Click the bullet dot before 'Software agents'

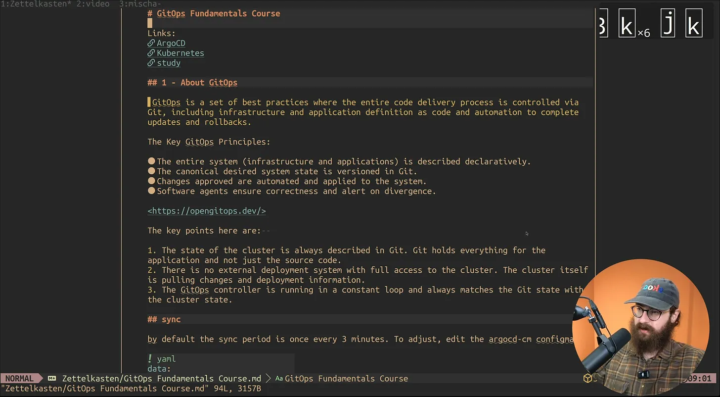click(x=152, y=191)
